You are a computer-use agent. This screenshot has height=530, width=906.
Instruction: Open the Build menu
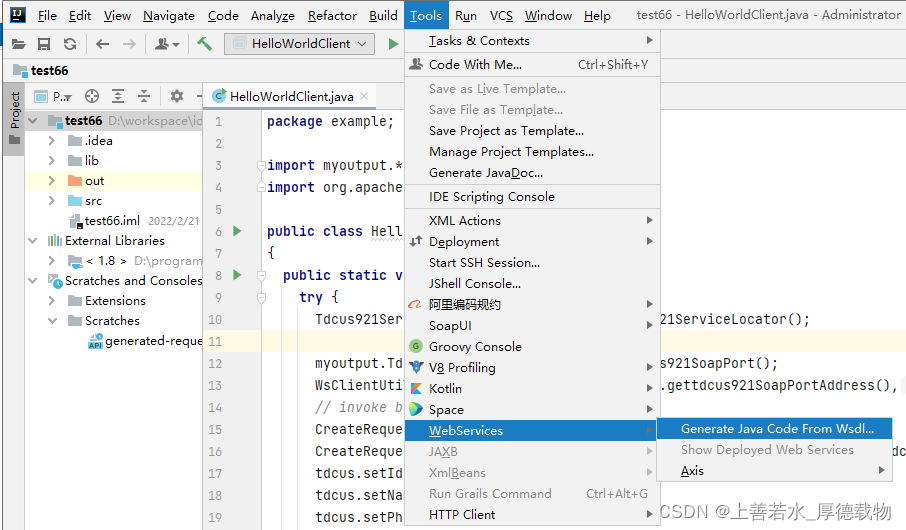click(383, 16)
